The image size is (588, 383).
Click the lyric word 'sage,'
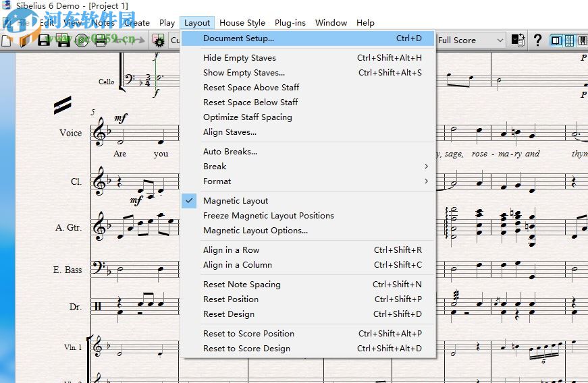[454, 154]
